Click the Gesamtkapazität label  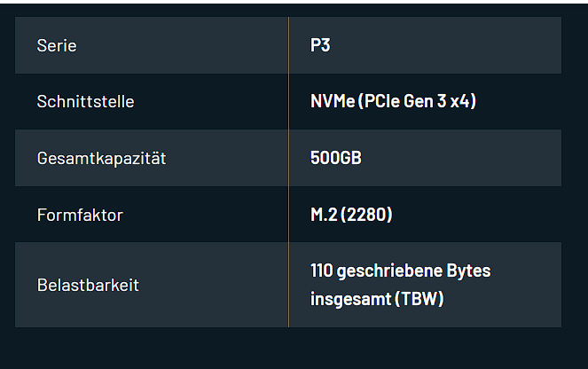point(101,158)
